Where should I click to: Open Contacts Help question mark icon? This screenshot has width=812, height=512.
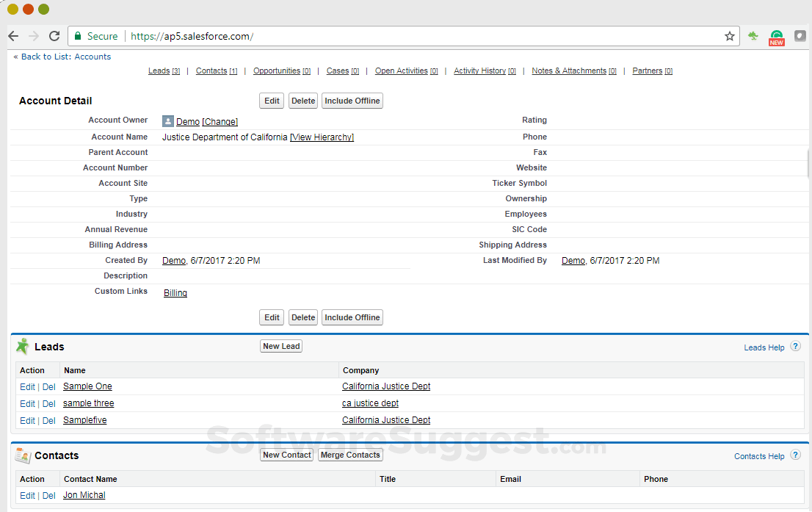[795, 455]
